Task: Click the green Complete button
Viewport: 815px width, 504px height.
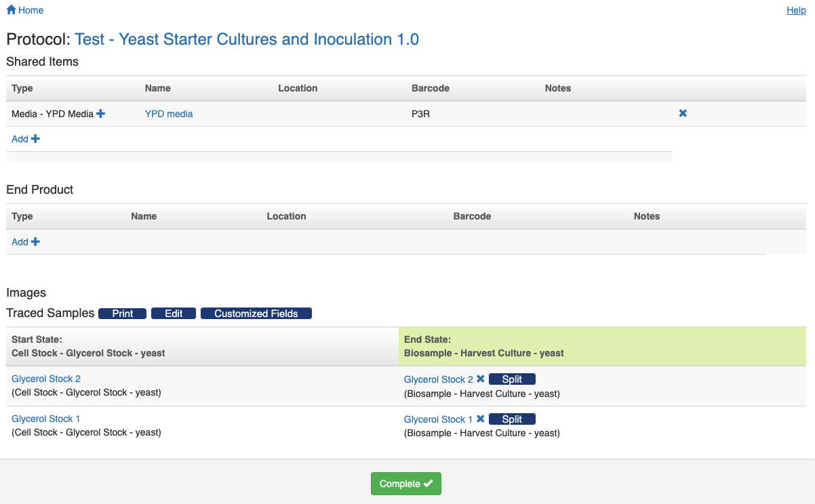Action: tap(406, 484)
